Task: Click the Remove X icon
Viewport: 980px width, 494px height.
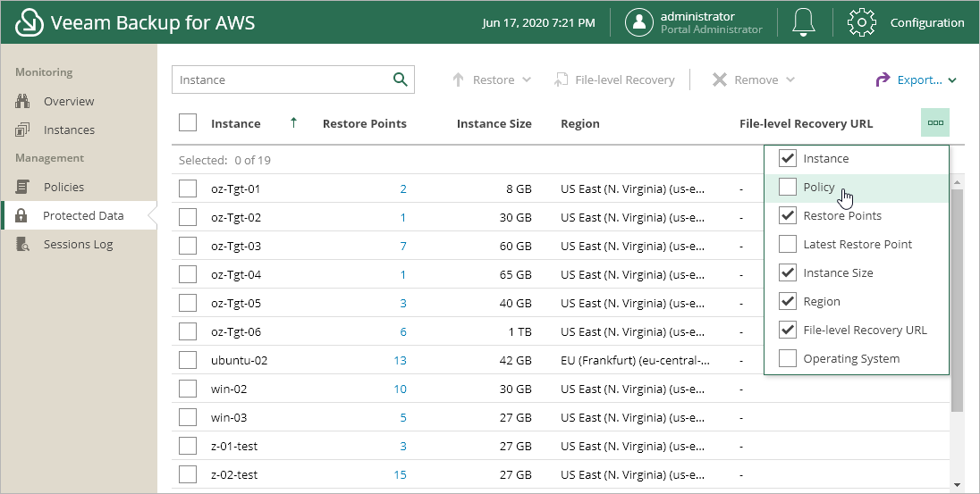Action: point(720,80)
